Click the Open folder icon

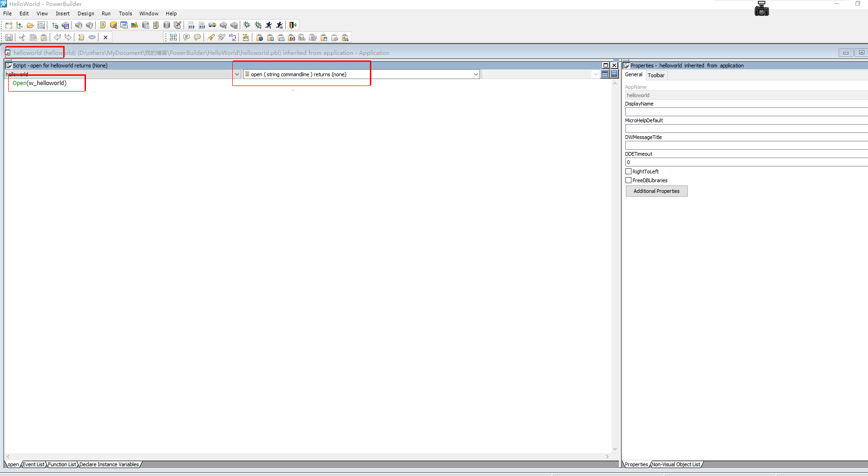click(x=30, y=25)
